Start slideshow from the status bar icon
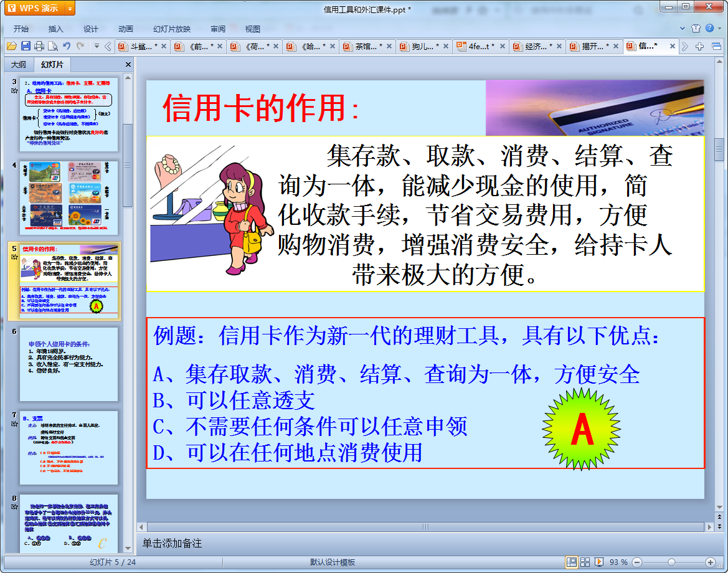Image resolution: width=728 pixels, height=573 pixels. tap(599, 561)
